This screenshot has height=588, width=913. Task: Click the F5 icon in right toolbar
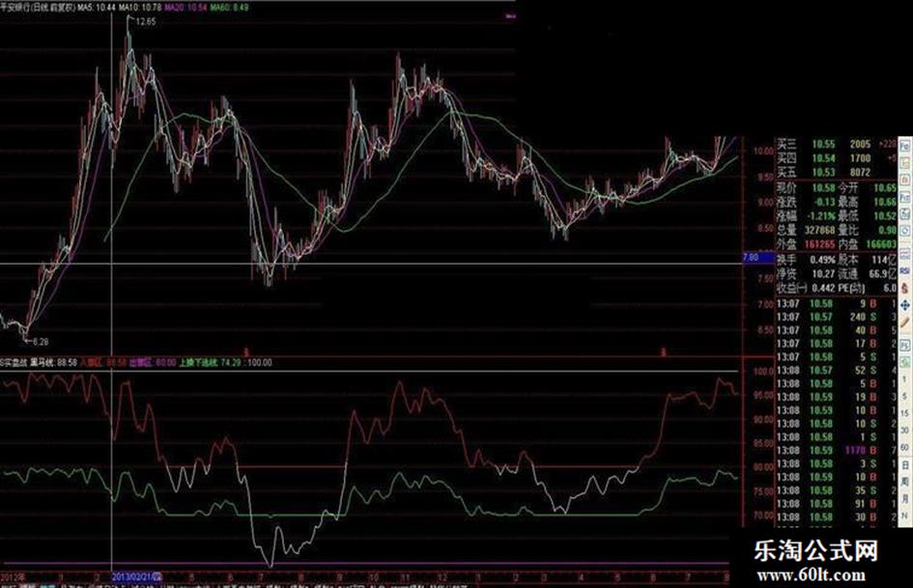[905, 344]
